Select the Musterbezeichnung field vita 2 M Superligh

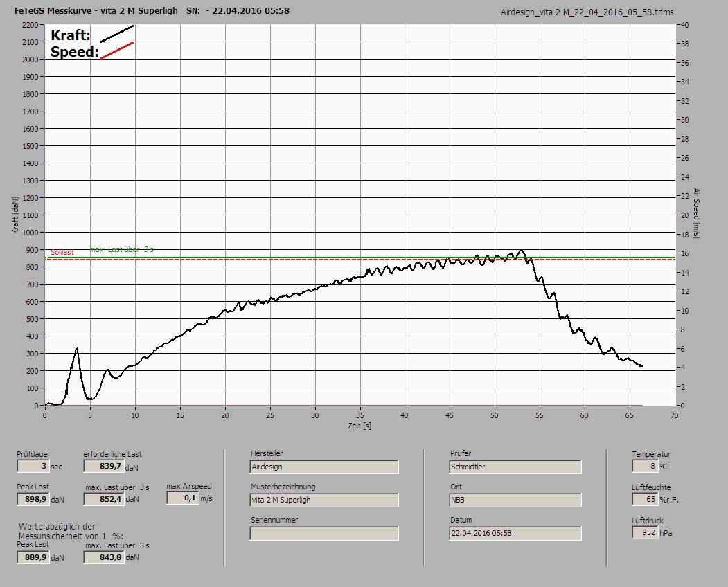point(324,500)
